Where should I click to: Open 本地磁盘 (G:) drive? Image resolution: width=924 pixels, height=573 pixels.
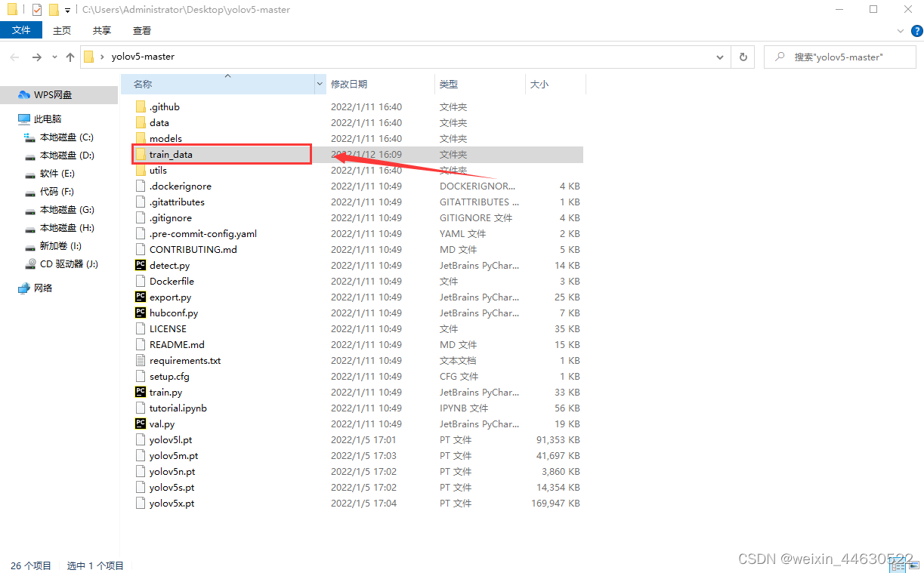tap(60, 210)
